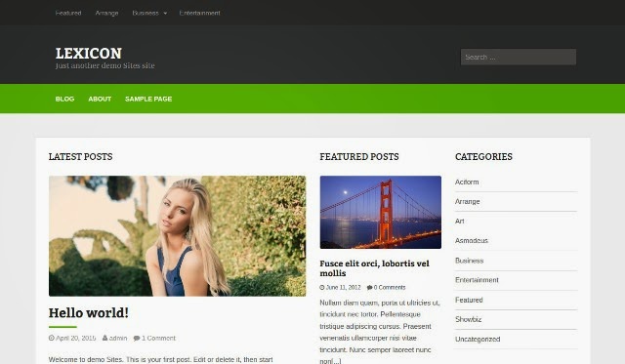Open the June 11, 2012 date link

coord(343,287)
